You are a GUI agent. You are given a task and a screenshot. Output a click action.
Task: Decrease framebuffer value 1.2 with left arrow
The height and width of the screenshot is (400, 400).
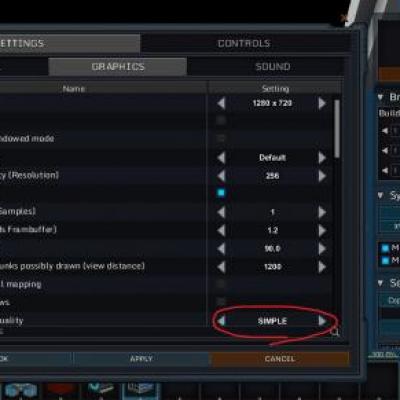click(x=221, y=230)
